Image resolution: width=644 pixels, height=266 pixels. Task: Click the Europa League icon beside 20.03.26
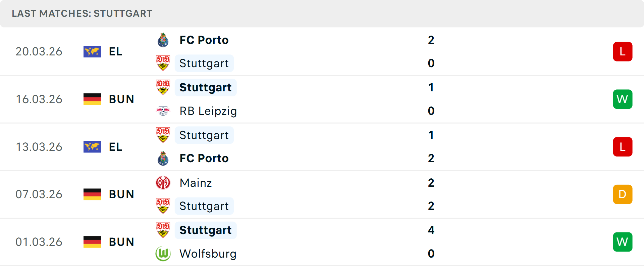coord(92,51)
